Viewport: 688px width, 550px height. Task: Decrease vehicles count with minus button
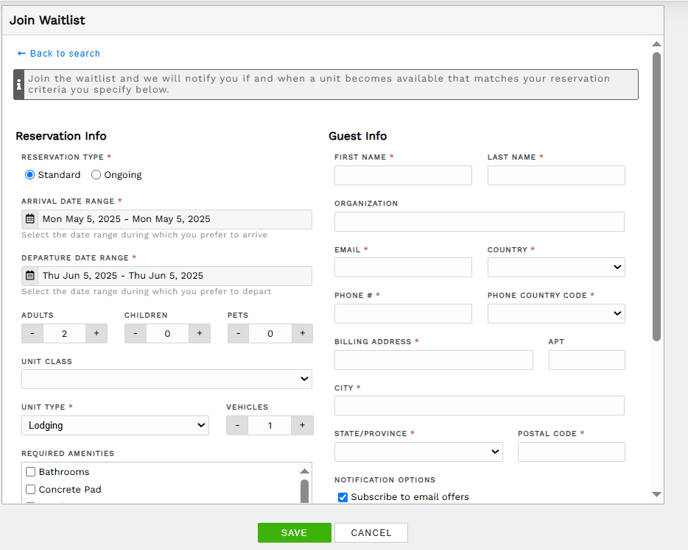coord(237,425)
